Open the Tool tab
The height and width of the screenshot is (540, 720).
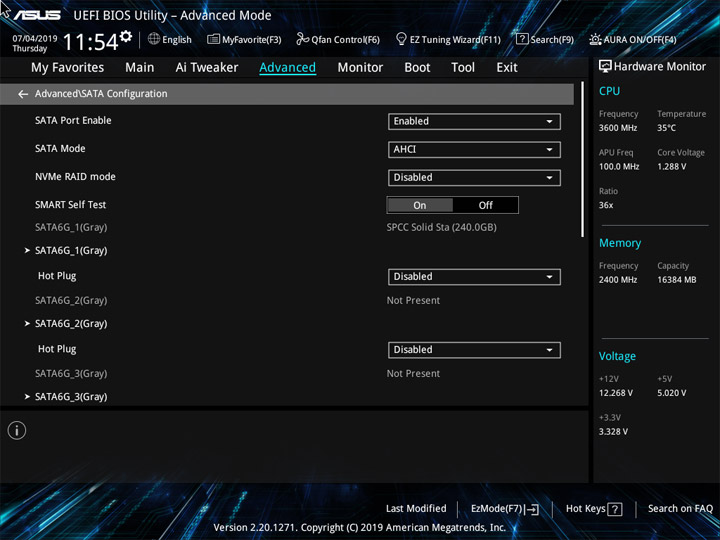click(x=463, y=68)
